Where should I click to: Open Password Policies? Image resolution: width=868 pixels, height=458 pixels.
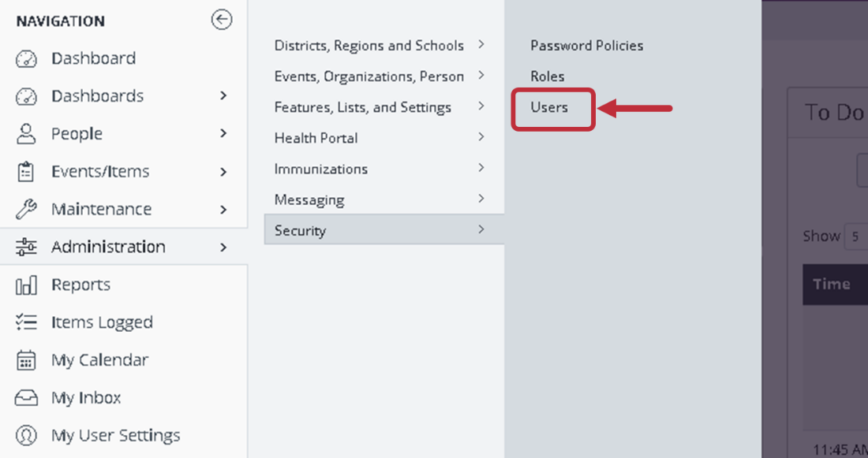[586, 46]
